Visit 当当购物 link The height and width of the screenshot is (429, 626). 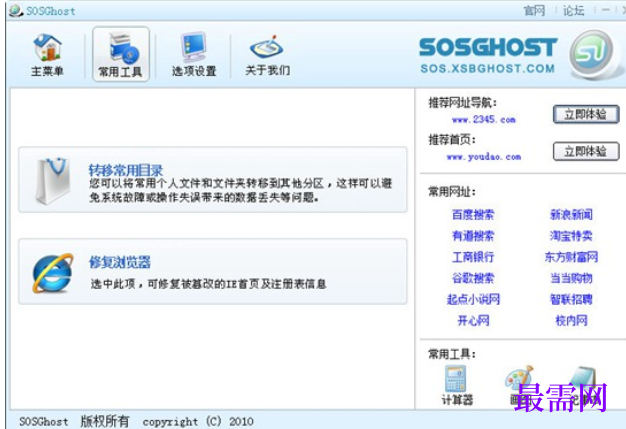(571, 278)
